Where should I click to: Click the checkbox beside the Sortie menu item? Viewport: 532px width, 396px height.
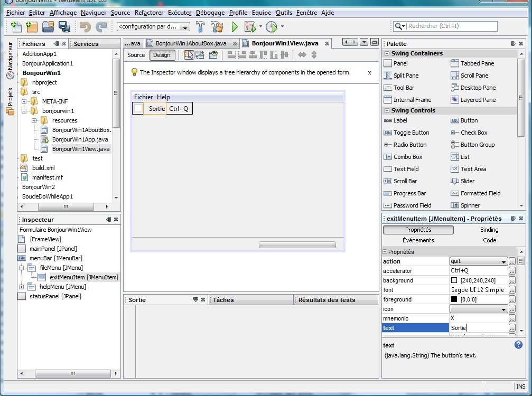[x=138, y=108]
